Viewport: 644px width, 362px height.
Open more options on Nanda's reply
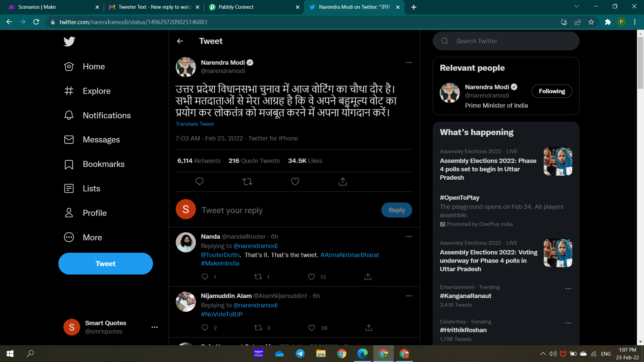409,237
